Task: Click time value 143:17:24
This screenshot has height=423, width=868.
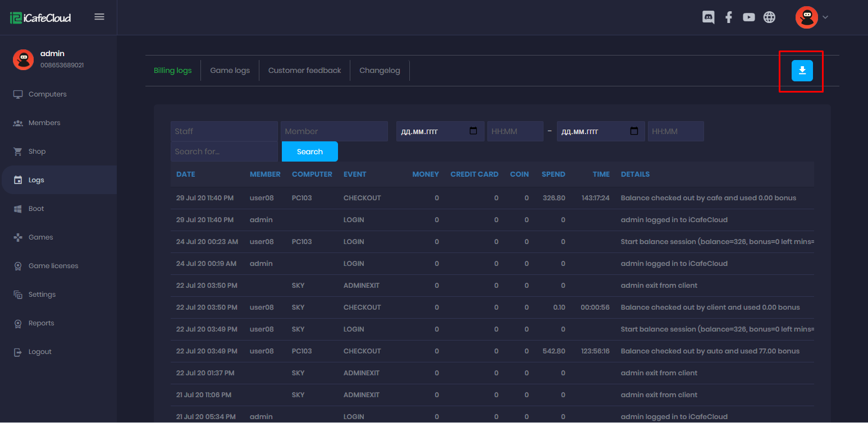Action: [x=596, y=198]
